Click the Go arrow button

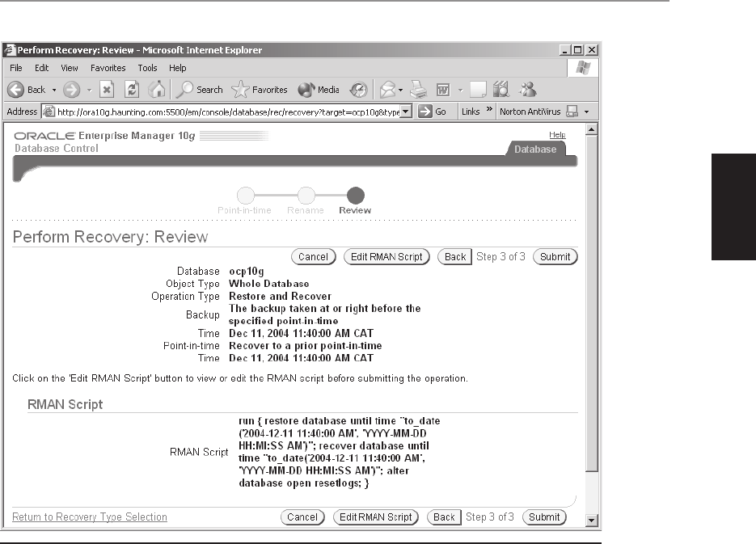click(x=432, y=112)
